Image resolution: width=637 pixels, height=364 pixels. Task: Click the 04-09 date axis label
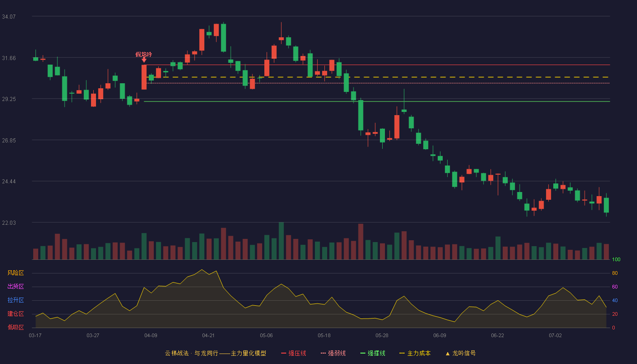click(151, 335)
